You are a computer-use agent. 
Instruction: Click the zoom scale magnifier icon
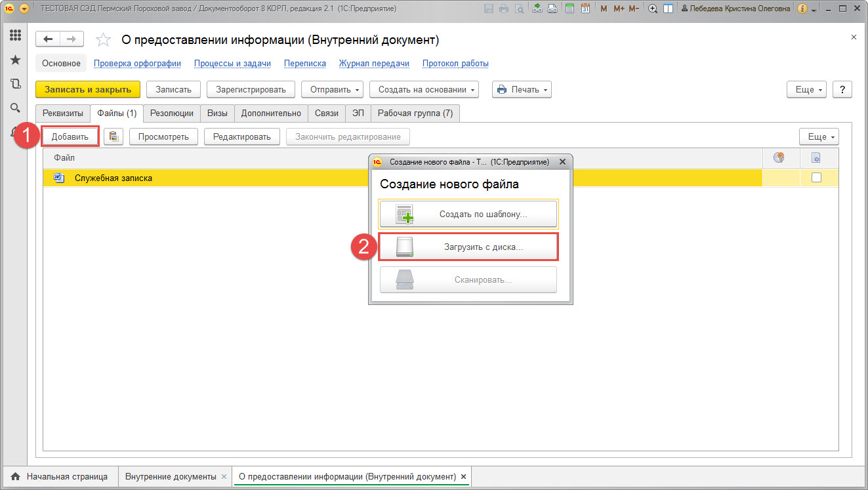click(653, 9)
